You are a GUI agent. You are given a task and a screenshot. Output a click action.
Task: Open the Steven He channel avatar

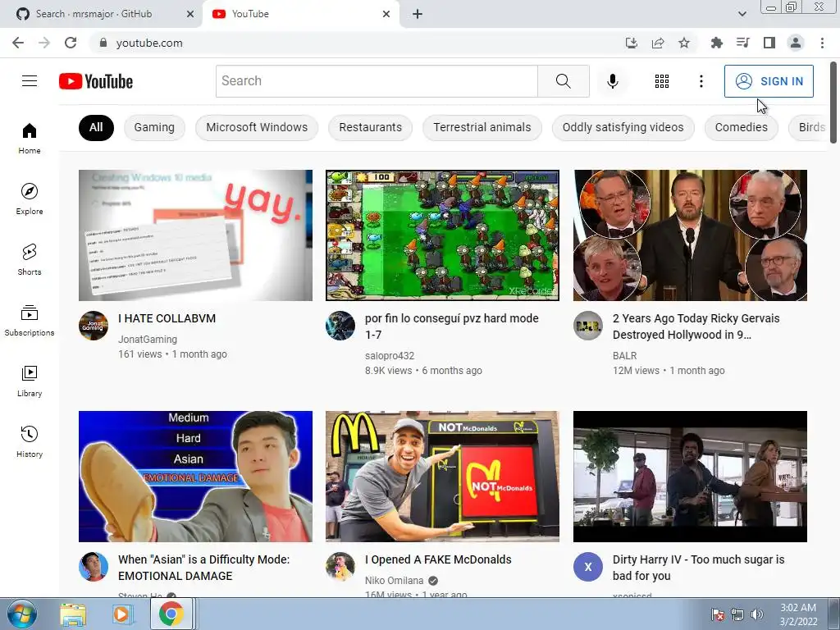tap(94, 567)
